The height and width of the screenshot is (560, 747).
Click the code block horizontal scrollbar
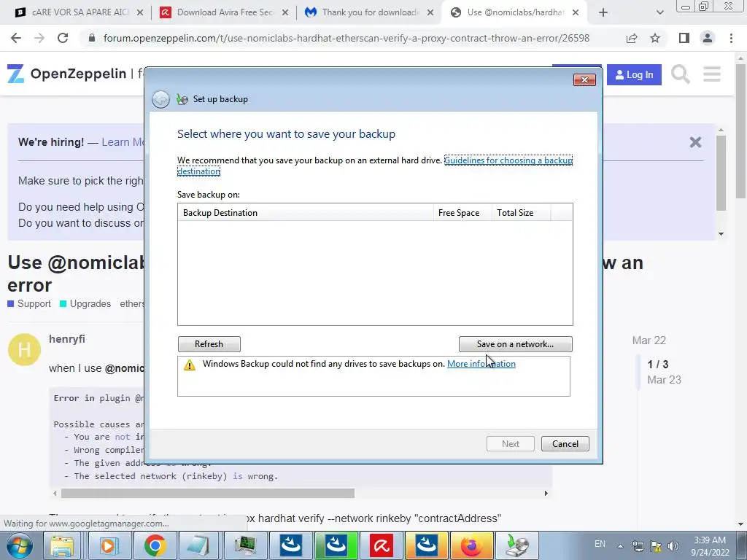tap(208, 494)
